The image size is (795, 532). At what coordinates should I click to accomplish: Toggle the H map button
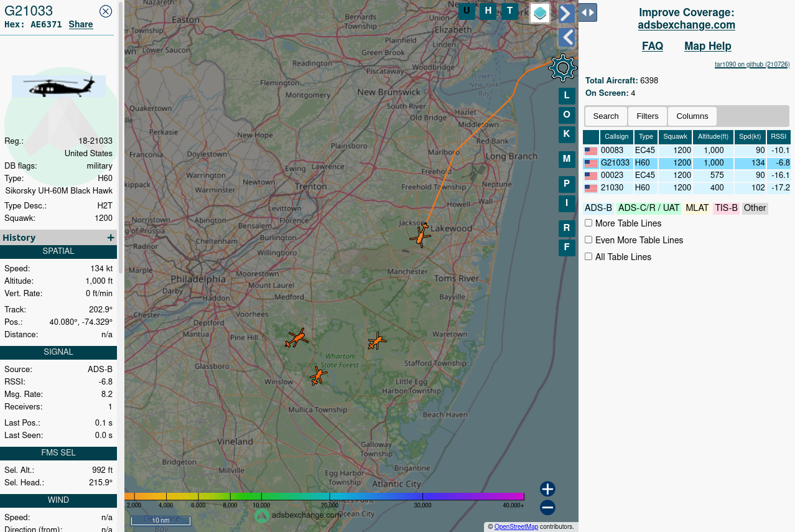tap(488, 11)
